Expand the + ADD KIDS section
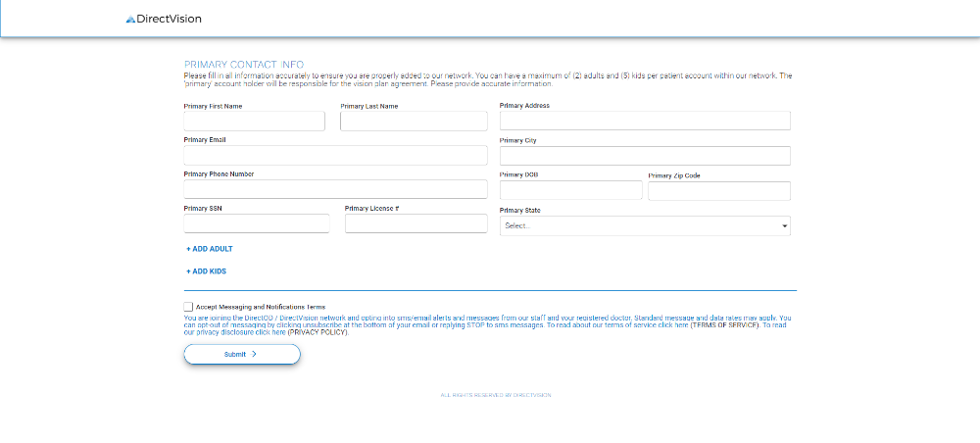 [x=207, y=271]
